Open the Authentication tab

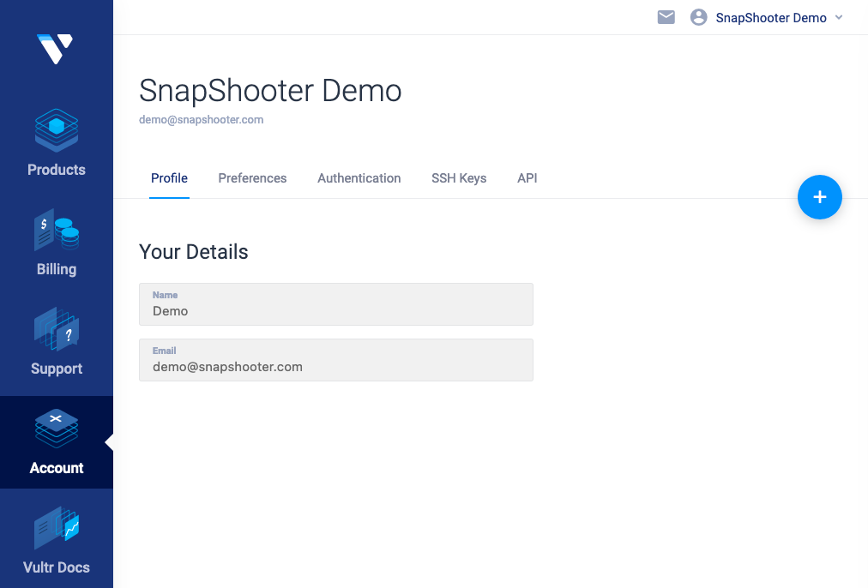pyautogui.click(x=359, y=178)
